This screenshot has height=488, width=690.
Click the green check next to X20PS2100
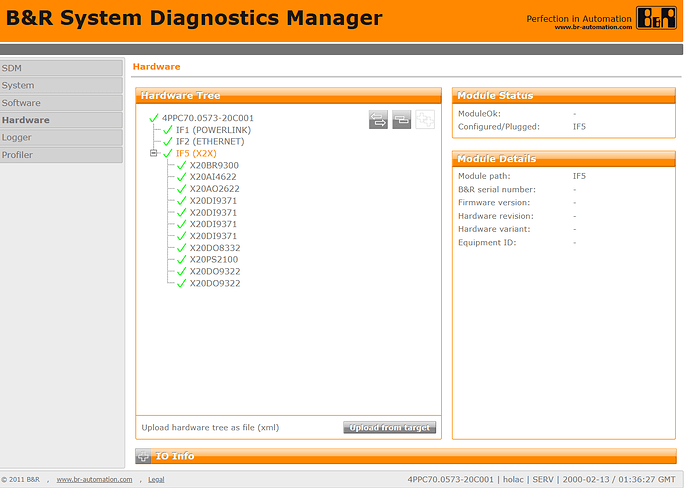[181, 260]
